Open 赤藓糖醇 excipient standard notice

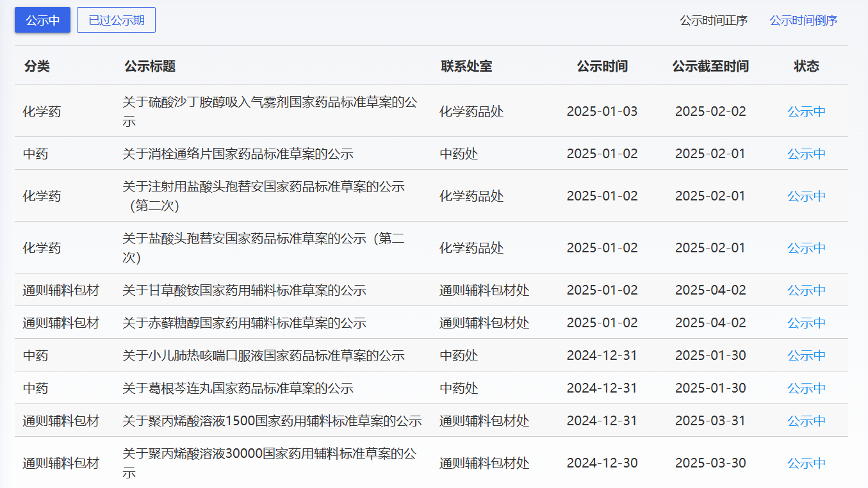244,323
